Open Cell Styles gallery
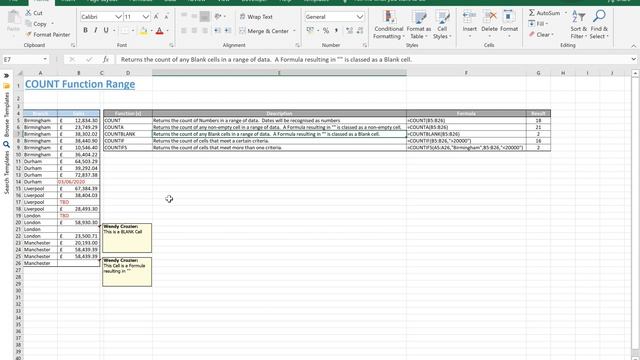Screen dimensions: 640x360 [442, 25]
